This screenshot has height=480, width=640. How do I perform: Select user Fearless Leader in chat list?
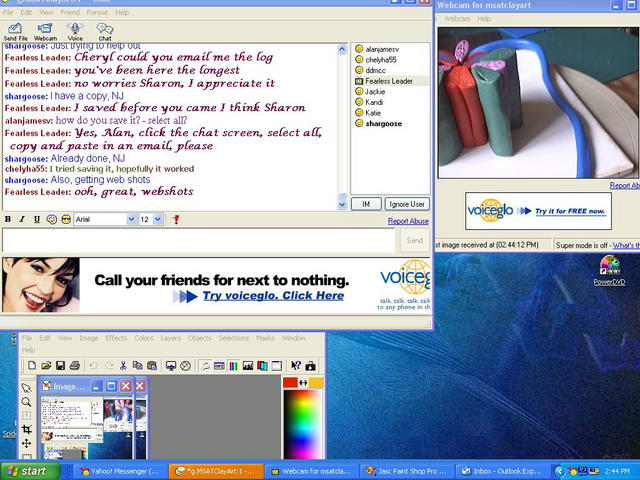click(x=384, y=81)
